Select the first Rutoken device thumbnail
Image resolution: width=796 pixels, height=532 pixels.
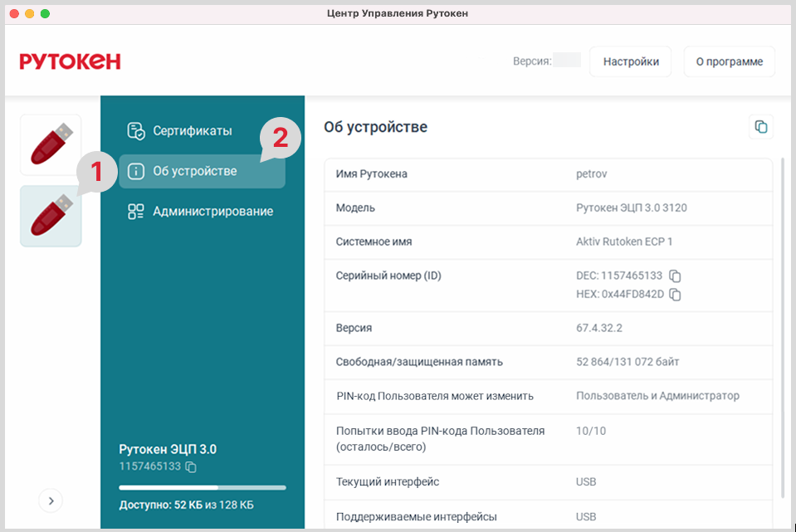51,144
